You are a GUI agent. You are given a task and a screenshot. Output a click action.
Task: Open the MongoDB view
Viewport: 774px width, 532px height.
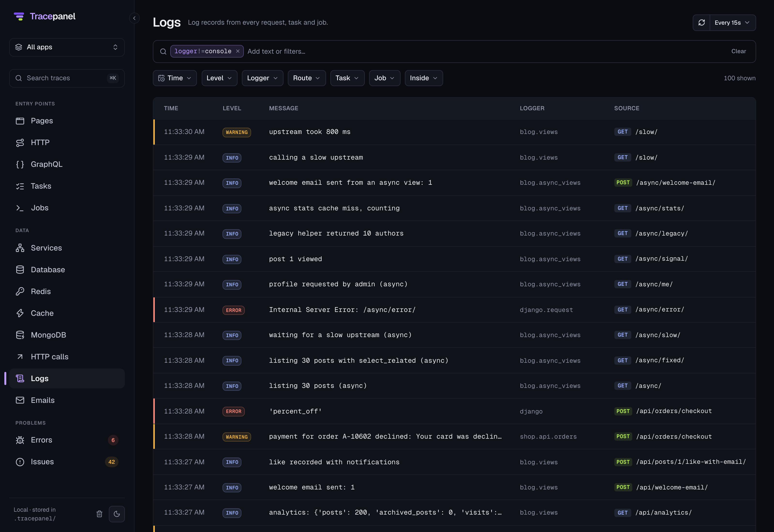tap(67, 335)
